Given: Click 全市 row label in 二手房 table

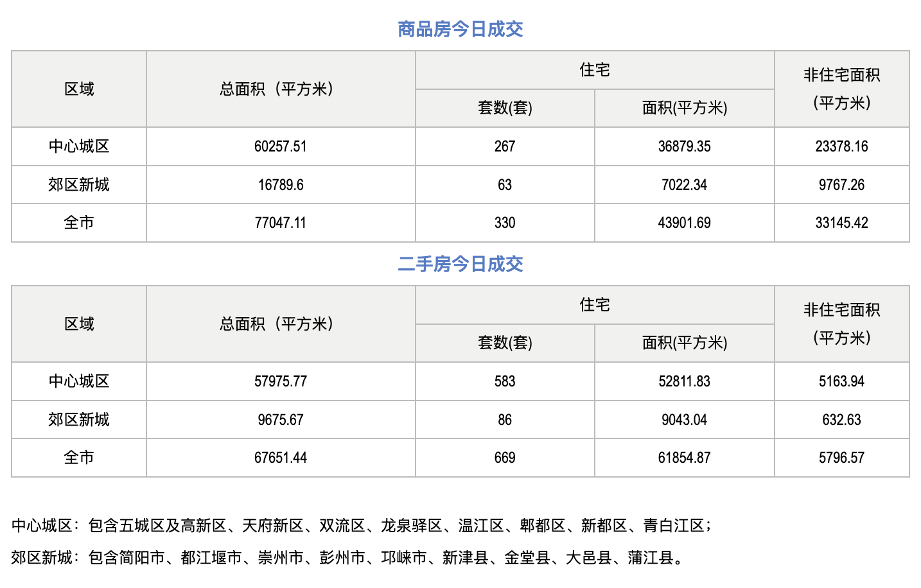Looking at the screenshot, I should tap(79, 458).
